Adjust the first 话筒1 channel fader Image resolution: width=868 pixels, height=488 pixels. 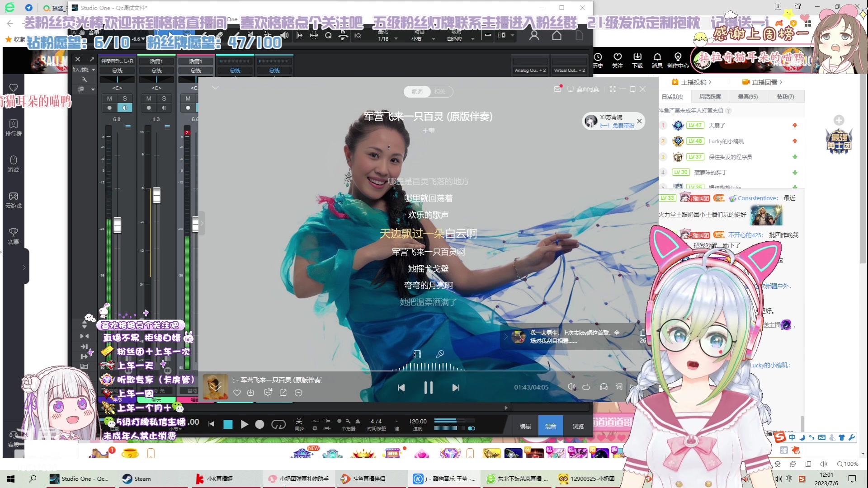tap(156, 195)
